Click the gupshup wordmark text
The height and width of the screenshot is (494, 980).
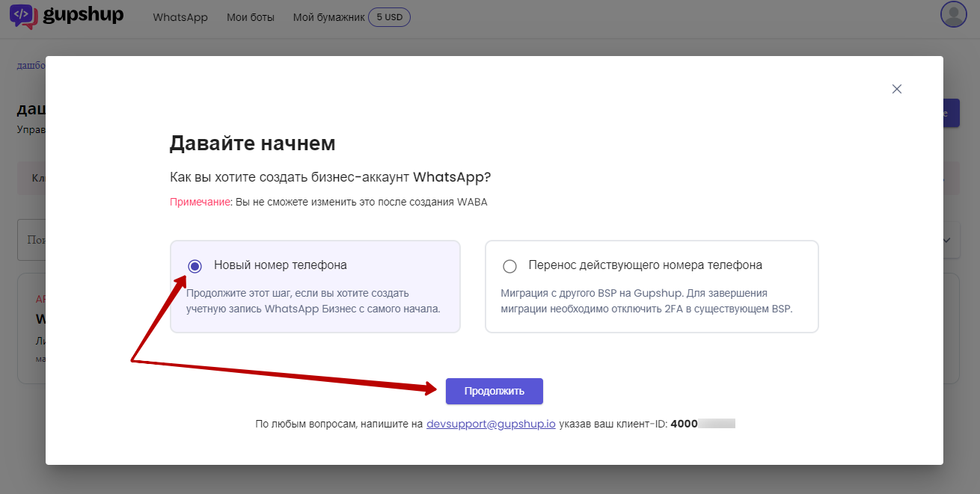point(82,16)
